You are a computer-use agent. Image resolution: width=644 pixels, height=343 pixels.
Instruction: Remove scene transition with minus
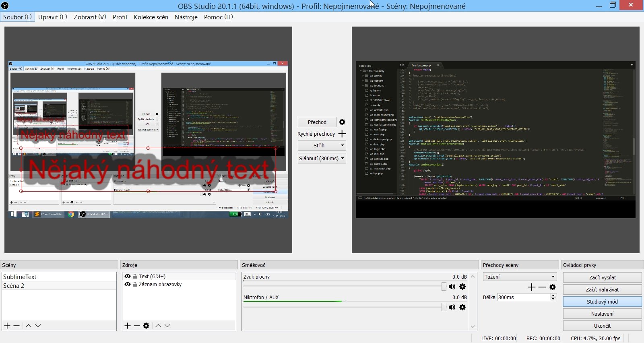[542, 287]
